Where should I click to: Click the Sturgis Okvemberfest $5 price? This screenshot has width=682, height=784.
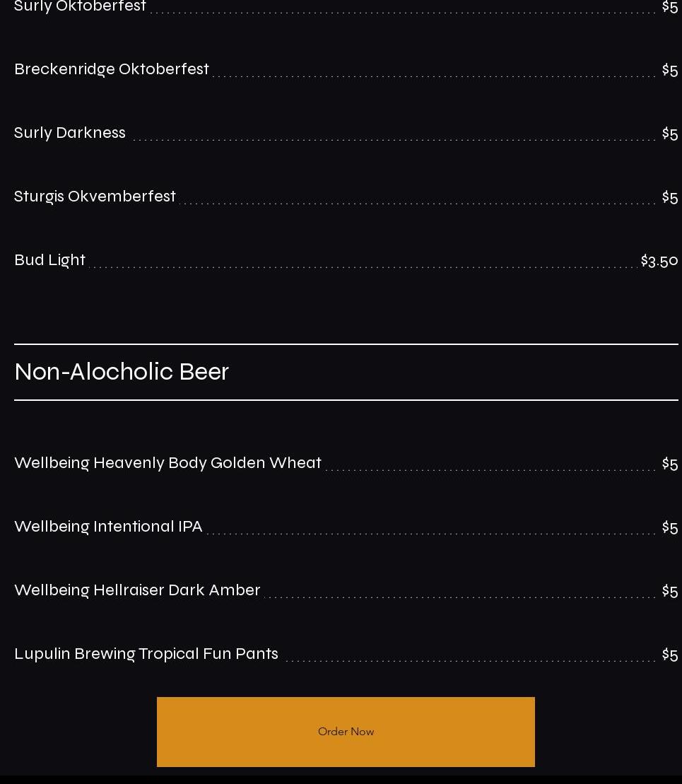click(x=669, y=197)
